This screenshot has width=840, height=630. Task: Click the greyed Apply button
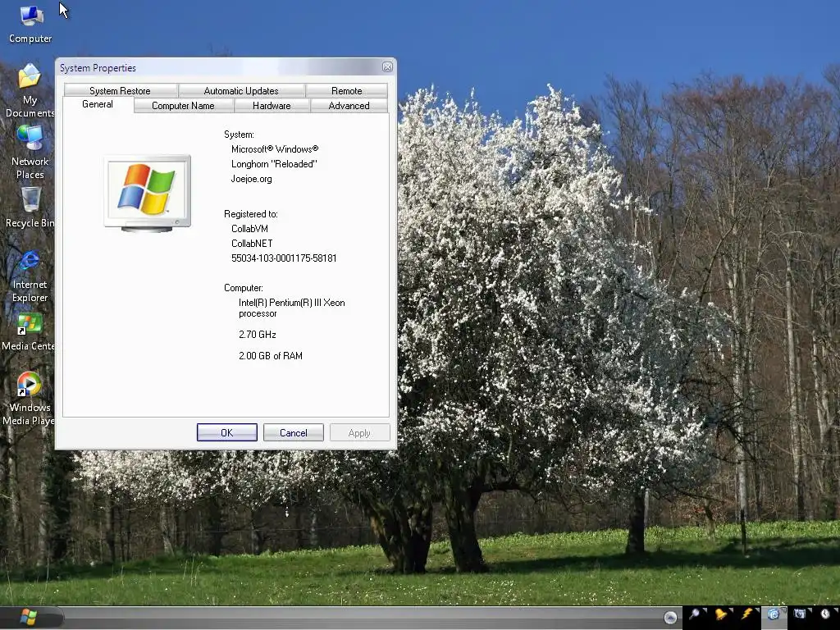(359, 432)
